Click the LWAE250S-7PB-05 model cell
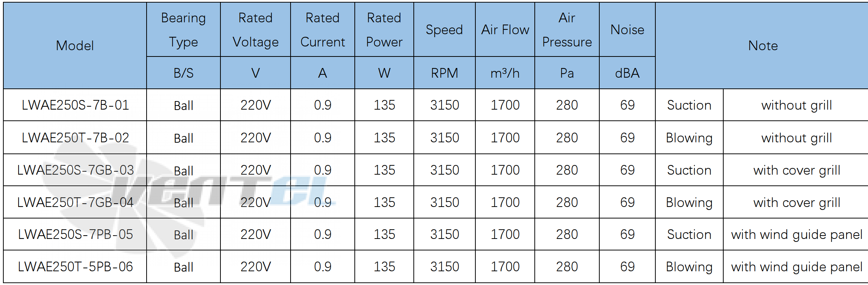The width and height of the screenshot is (868, 285). 75,234
